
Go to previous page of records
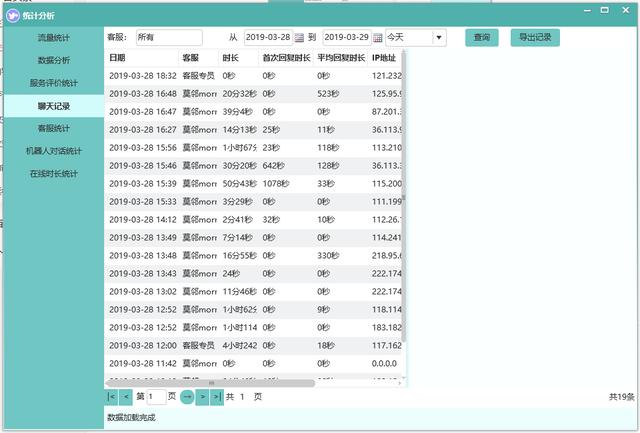126,397
